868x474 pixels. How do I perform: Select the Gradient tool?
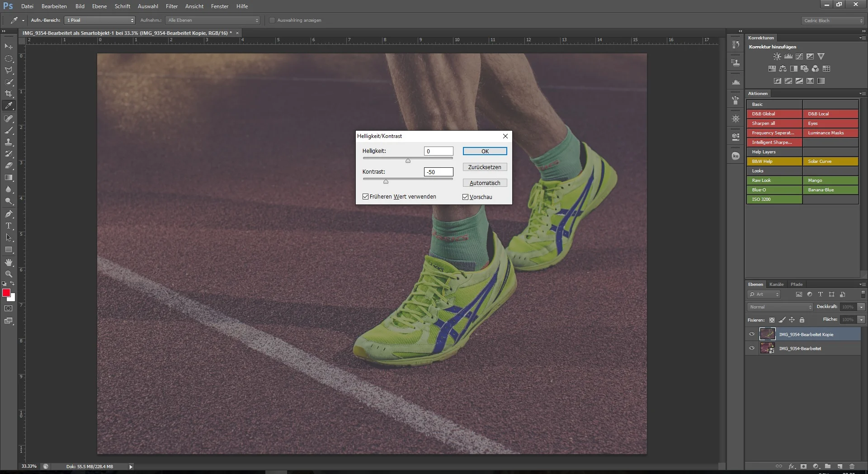click(x=9, y=177)
